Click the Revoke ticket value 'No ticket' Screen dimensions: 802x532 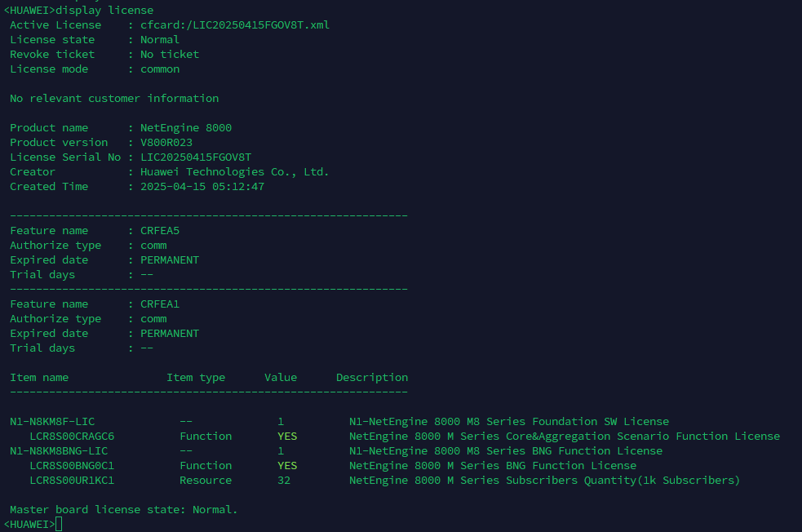coord(170,54)
